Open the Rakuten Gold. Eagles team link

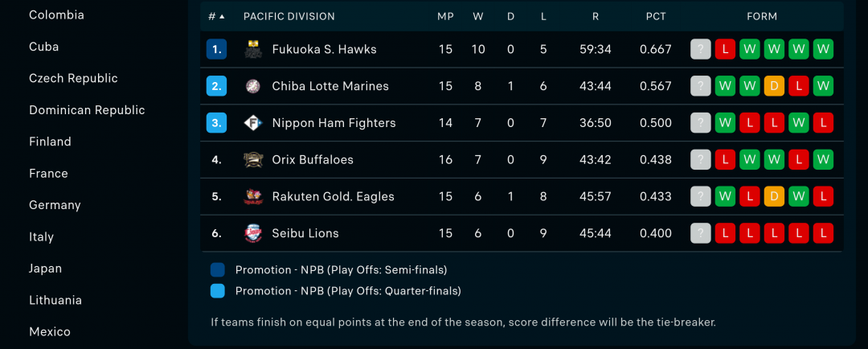(334, 197)
